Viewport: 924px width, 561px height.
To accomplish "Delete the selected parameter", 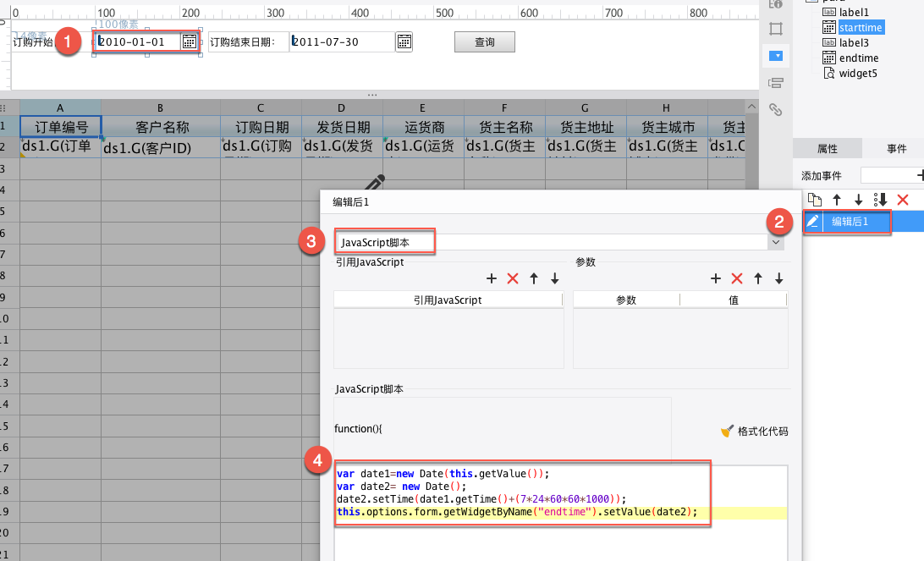I will pos(737,278).
